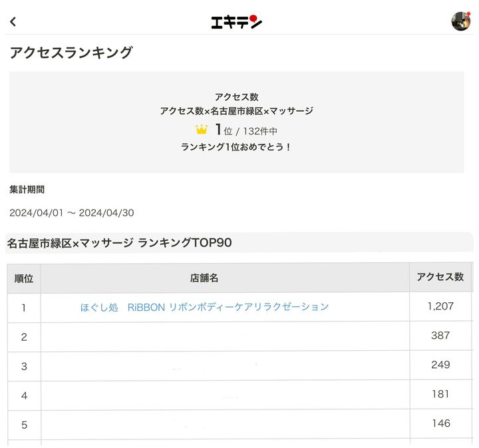The image size is (479, 448).
Task: Click the エキテン logo
Action: click(x=236, y=22)
